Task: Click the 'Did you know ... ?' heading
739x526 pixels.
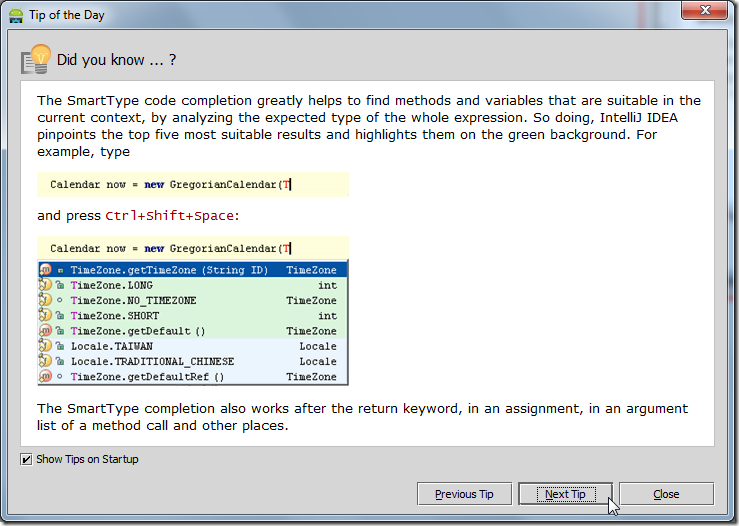Action: click(x=116, y=60)
